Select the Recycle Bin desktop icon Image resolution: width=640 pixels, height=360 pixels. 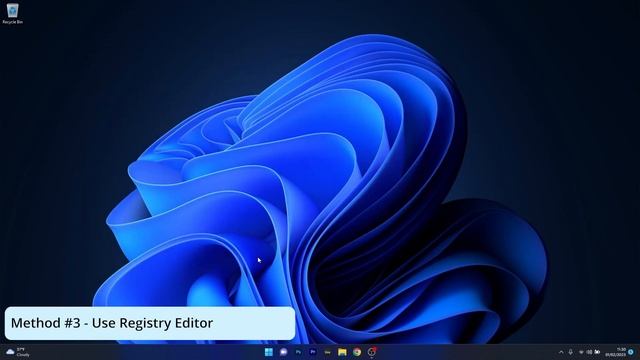pos(12,13)
